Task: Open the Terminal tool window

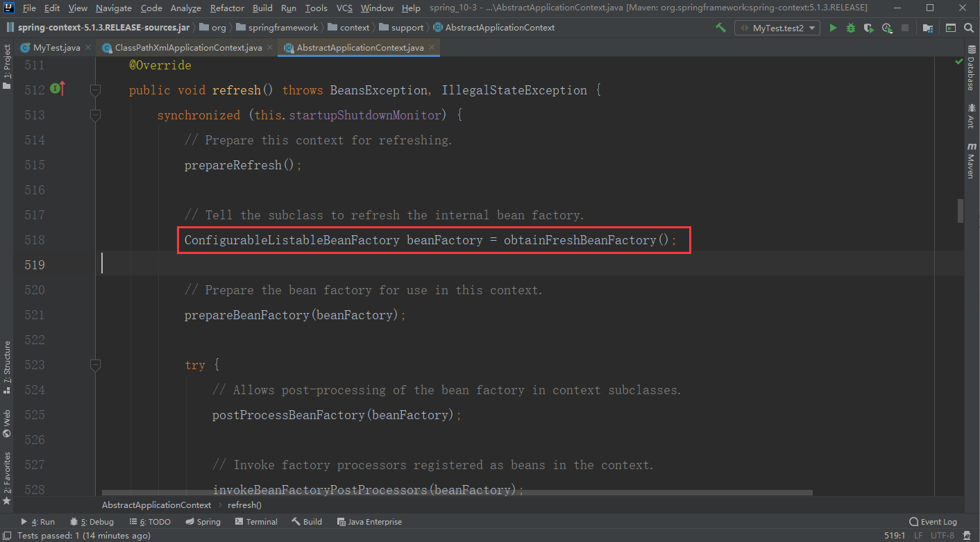Action: (x=256, y=522)
